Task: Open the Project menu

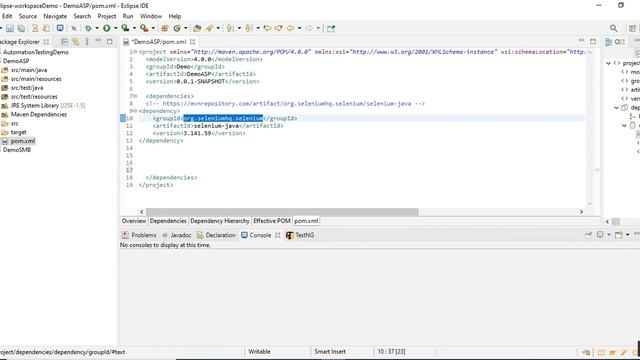Action: pos(107,16)
